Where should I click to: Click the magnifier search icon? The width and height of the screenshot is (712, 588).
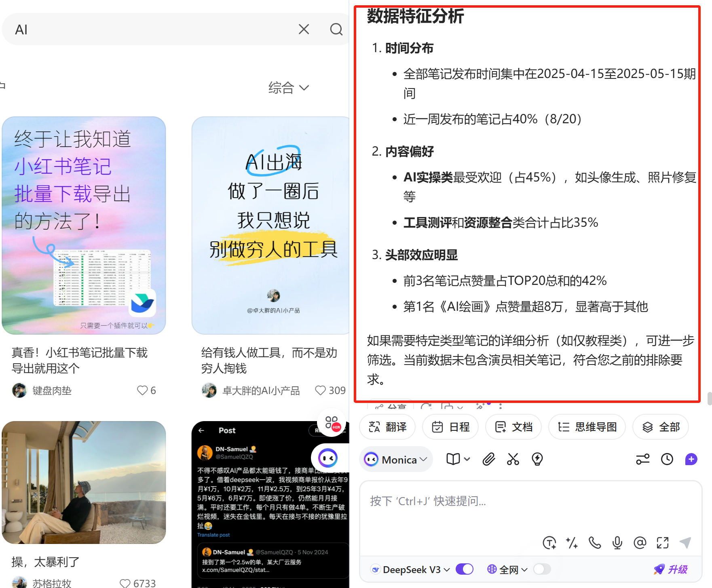336,29
